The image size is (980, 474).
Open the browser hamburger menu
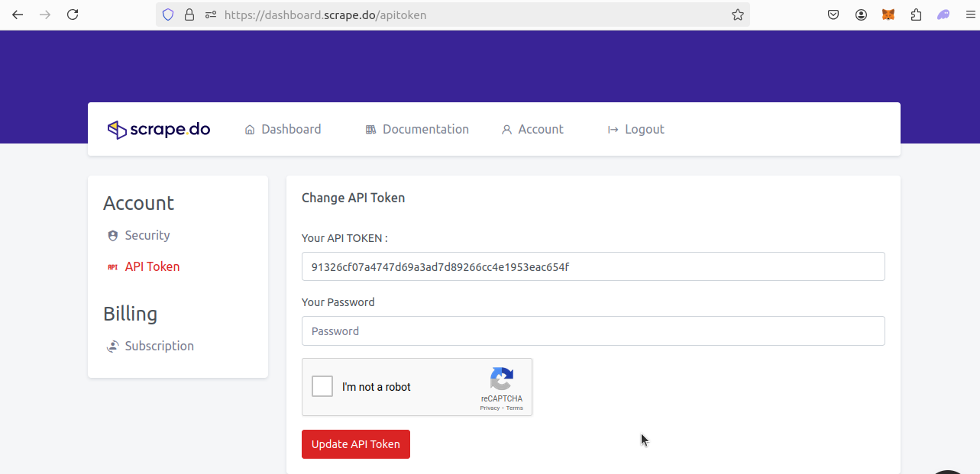pyautogui.click(x=971, y=15)
